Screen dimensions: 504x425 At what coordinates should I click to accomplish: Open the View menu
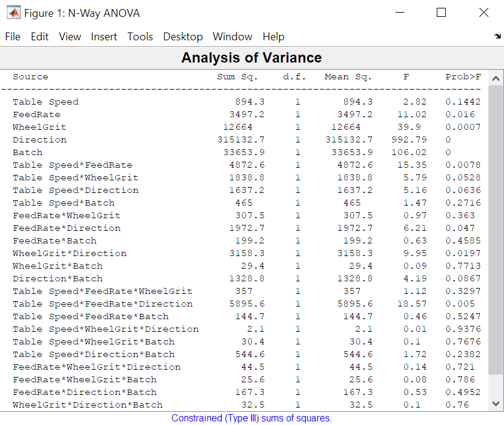70,37
